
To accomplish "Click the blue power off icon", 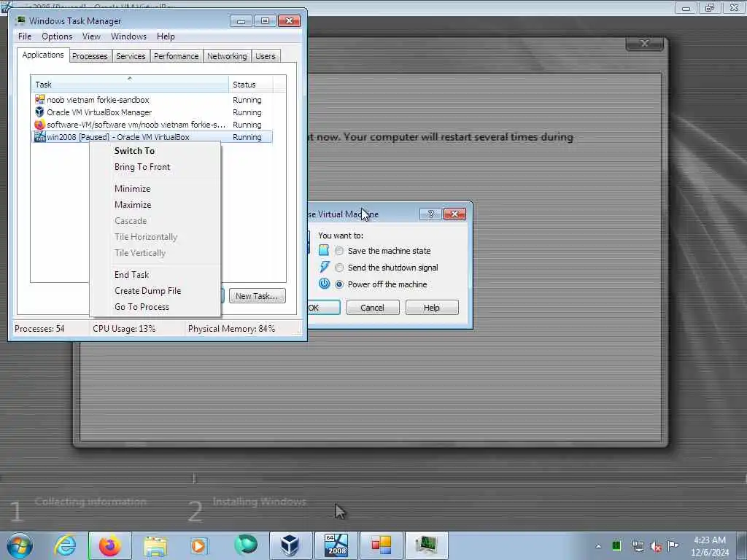I will tap(324, 284).
